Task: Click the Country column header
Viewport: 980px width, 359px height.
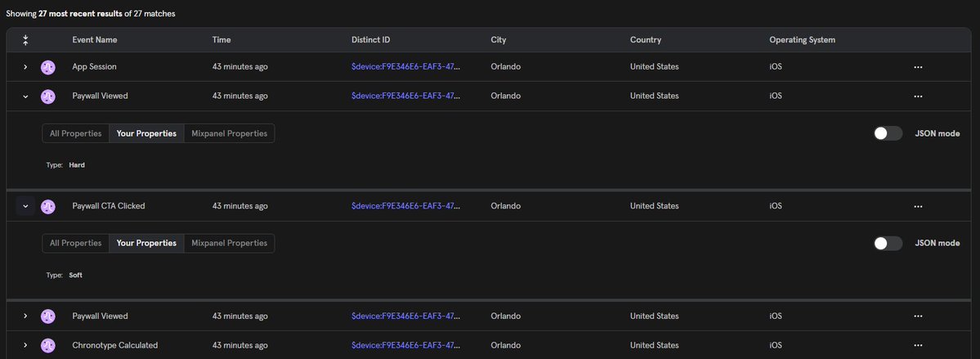Action: click(645, 40)
